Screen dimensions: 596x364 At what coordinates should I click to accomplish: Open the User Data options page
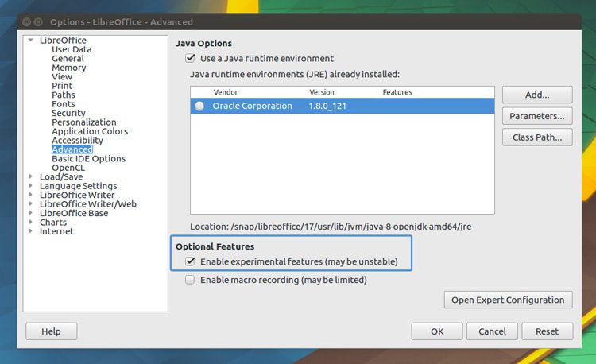(x=72, y=49)
